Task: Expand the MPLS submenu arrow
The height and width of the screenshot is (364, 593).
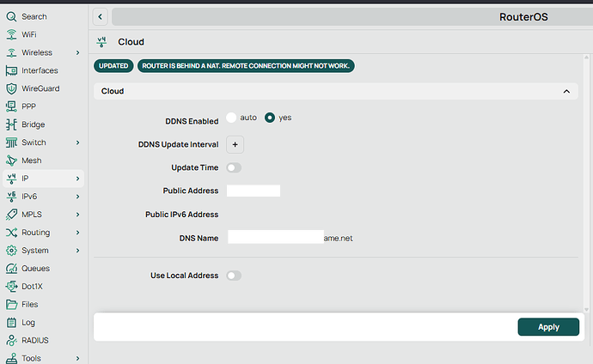Action: tap(77, 215)
